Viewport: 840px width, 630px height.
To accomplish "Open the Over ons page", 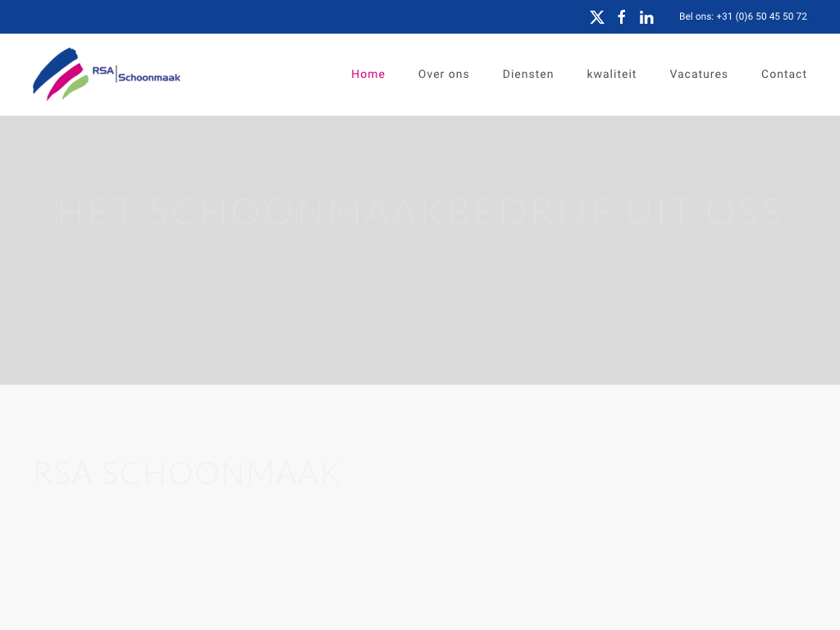I will coord(444,75).
